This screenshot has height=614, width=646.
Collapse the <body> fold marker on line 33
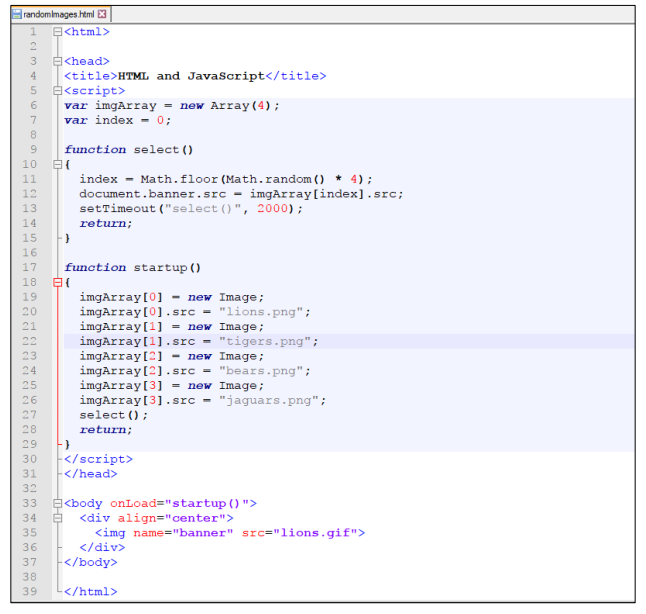point(58,503)
